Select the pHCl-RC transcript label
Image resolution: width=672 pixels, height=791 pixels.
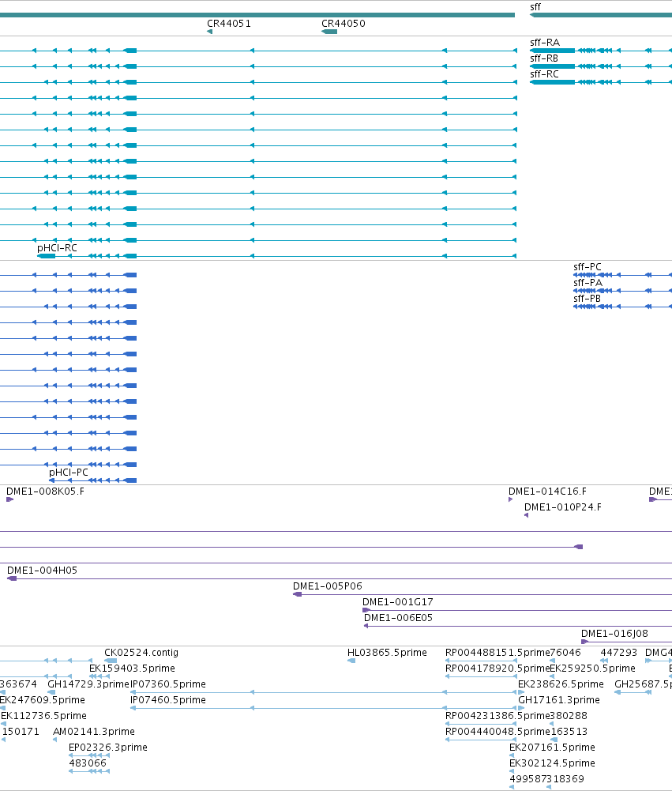tap(57, 248)
